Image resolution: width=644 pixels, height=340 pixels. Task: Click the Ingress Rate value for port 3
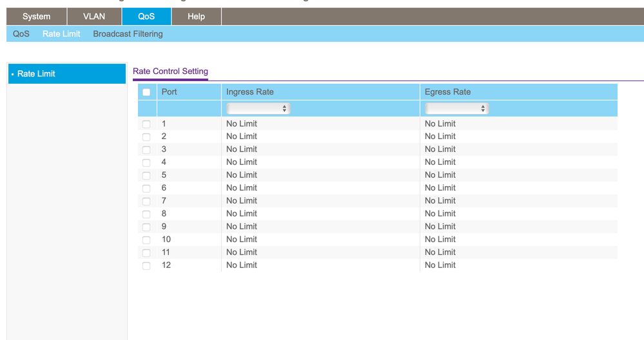tap(242, 149)
